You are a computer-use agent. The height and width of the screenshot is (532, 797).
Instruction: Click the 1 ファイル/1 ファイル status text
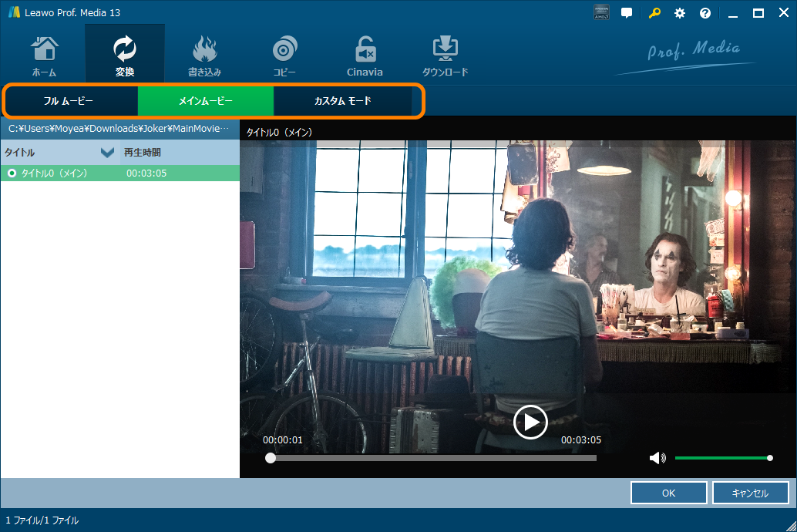42,520
